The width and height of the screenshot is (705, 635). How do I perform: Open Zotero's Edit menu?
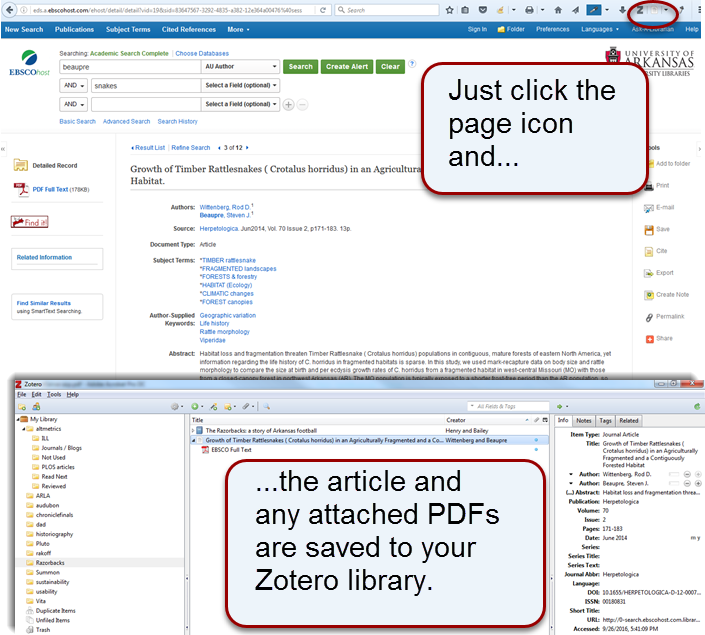point(36,394)
